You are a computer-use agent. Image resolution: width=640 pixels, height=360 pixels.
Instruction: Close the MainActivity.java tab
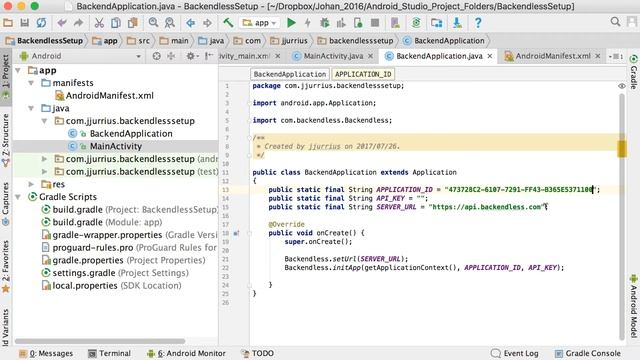click(x=371, y=56)
